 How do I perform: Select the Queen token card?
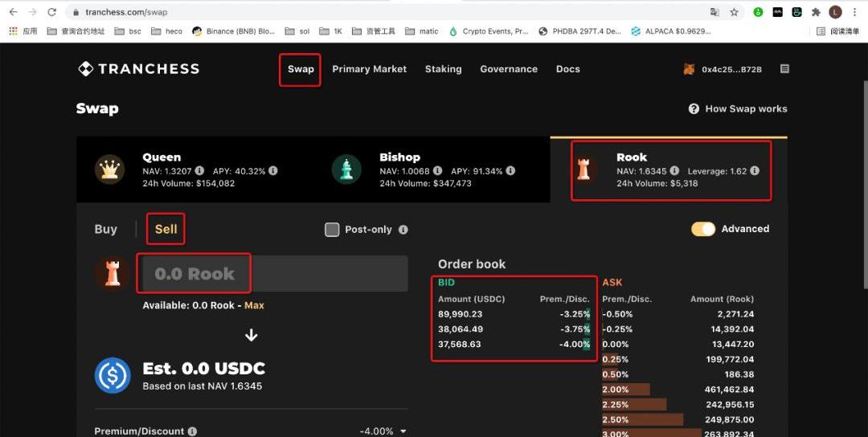coord(194,169)
